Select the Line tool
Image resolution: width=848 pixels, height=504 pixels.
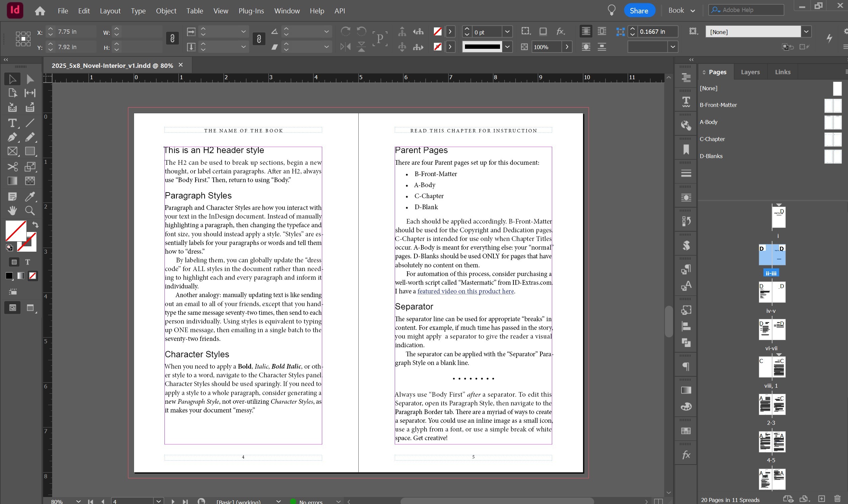pos(30,123)
